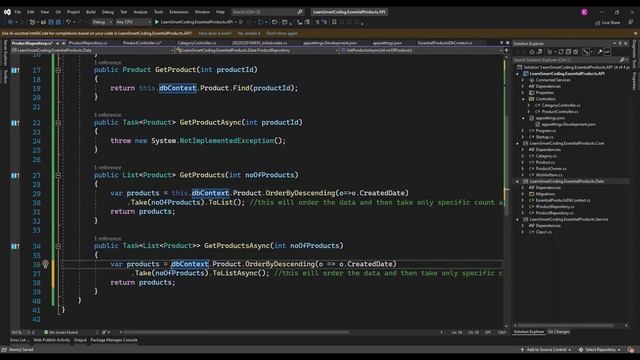Screen dimensions: 640x360
Task: Pin the ProductRepository.cs tab
Action: (58, 43)
